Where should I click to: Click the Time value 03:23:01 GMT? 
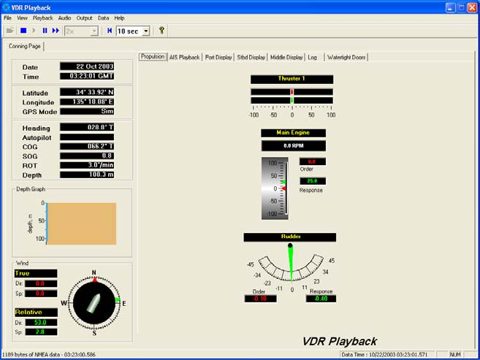coord(87,76)
